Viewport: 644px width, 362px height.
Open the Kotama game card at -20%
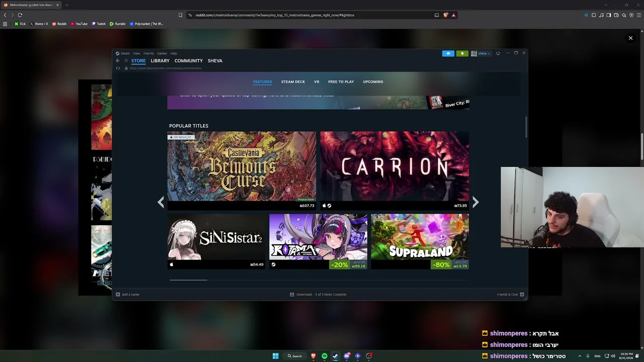[318, 241]
